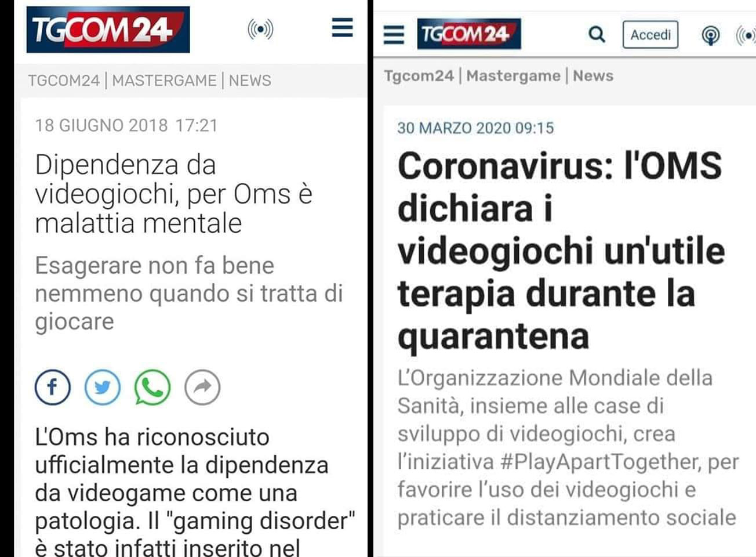Image resolution: width=756 pixels, height=557 pixels.
Task: Share article via WhatsApp
Action: pyautogui.click(x=152, y=387)
